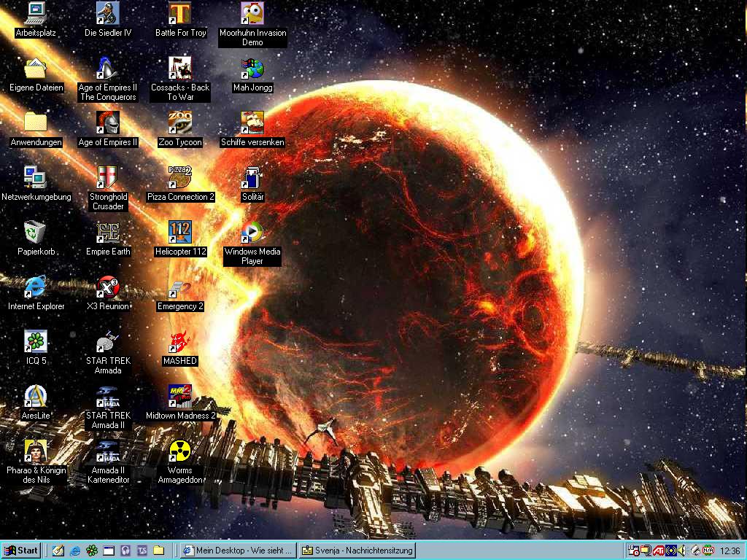Click the ICQ flower in quick launch
Viewport: 747px width, 560px height.
(92, 551)
